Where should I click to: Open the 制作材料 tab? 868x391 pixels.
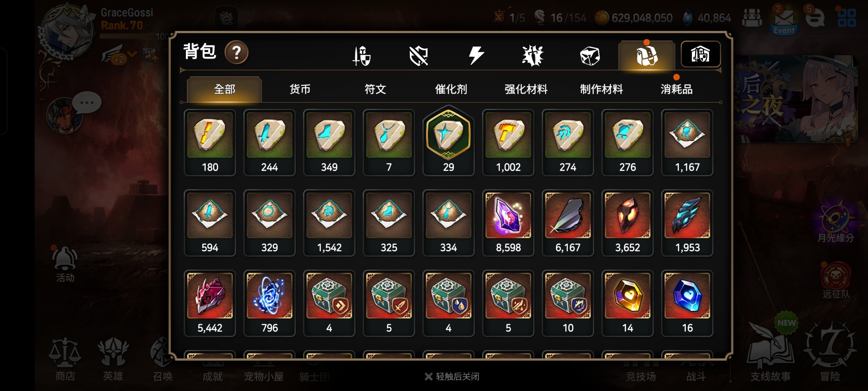click(x=601, y=89)
